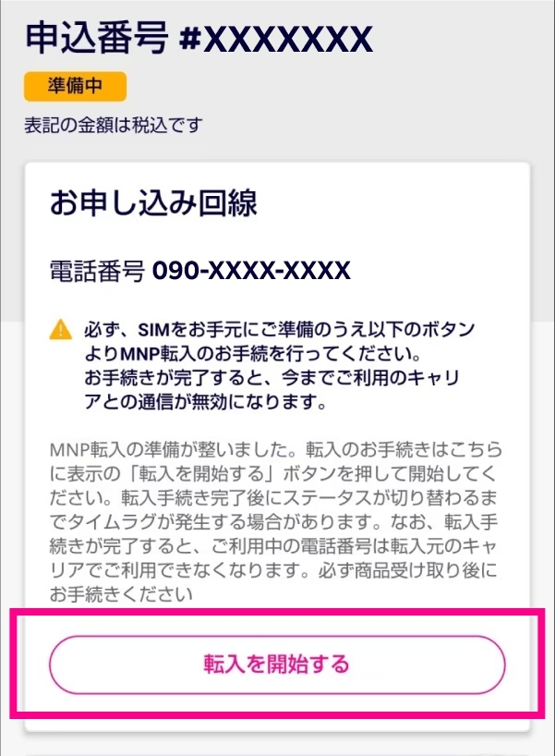Click the gray line 続きが完了すると、ご利用中の電話番号
The image size is (555, 756).
(273, 546)
